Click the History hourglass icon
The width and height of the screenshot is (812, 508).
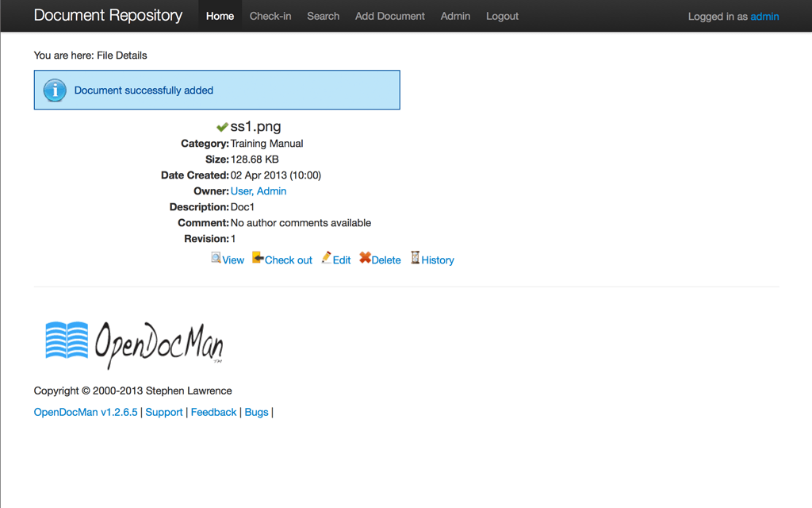coord(415,258)
